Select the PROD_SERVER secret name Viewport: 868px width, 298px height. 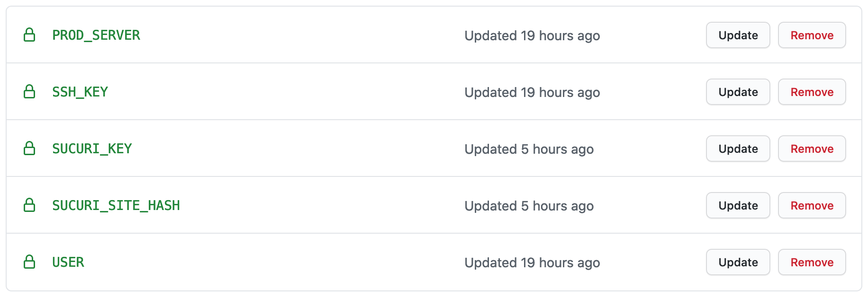[x=96, y=35]
